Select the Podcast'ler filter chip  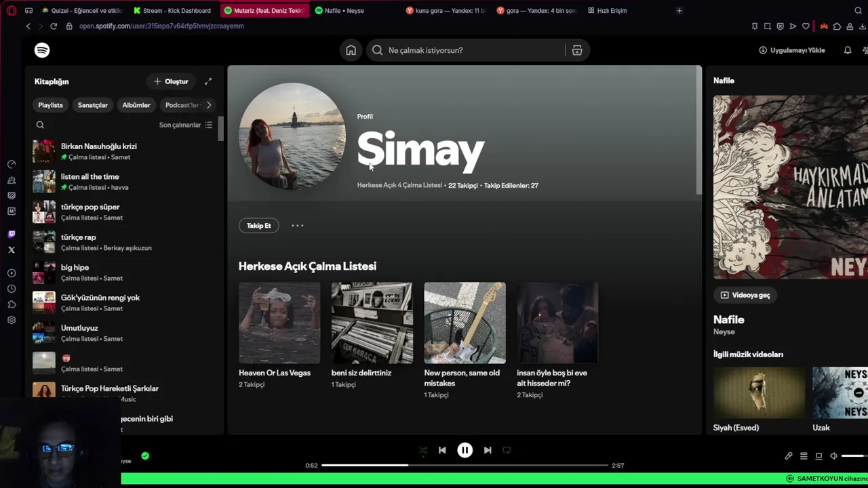tap(182, 105)
